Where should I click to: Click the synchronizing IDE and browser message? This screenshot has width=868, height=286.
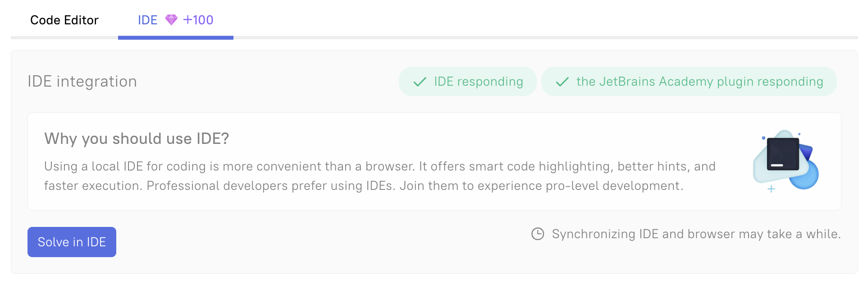coord(696,234)
